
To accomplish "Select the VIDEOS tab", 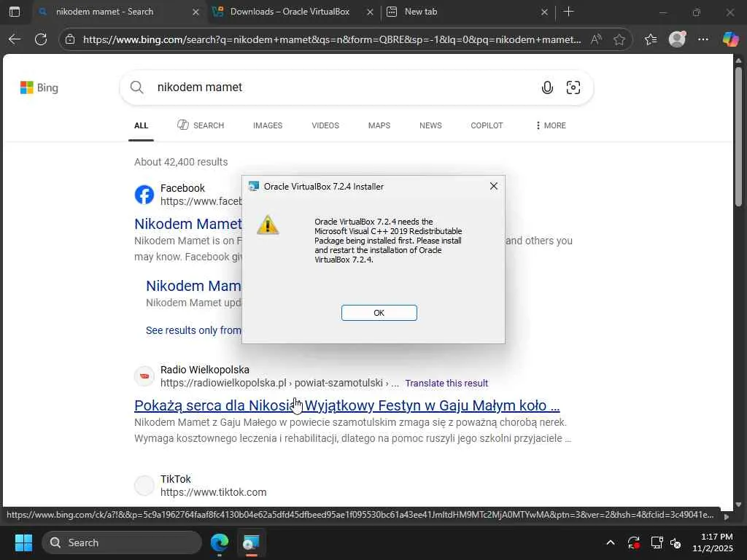I will pyautogui.click(x=325, y=125).
